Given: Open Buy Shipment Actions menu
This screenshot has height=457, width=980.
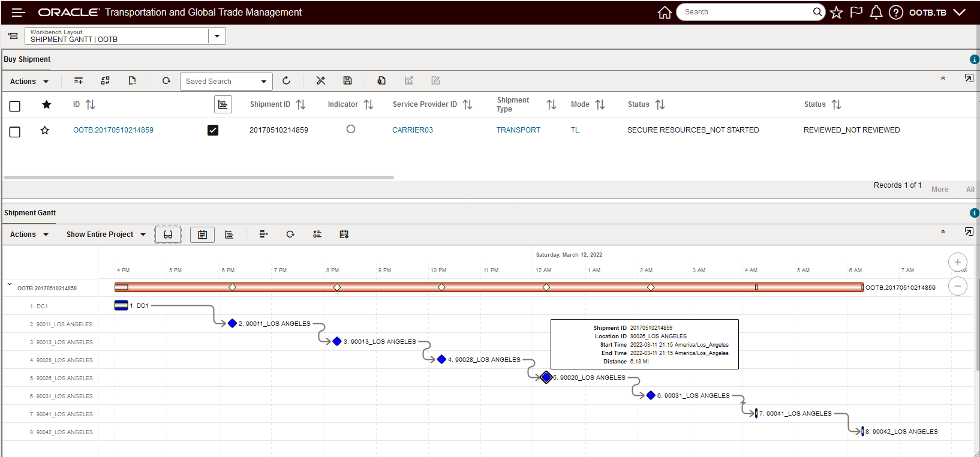Looking at the screenshot, I should click(29, 82).
